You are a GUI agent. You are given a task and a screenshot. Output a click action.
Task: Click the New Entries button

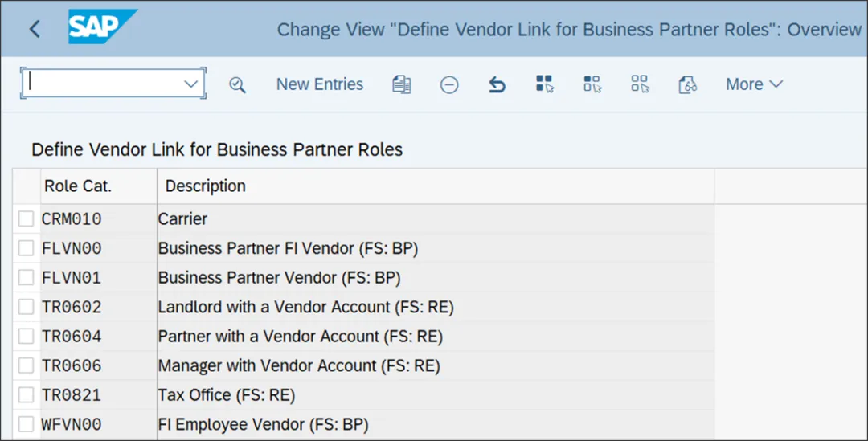(320, 84)
